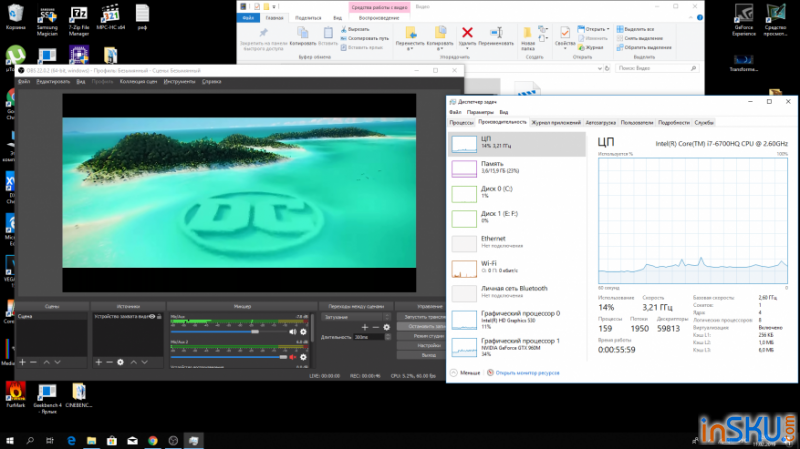Add a new source in OBS
Image resolution: width=800 pixels, height=449 pixels.
point(98,362)
